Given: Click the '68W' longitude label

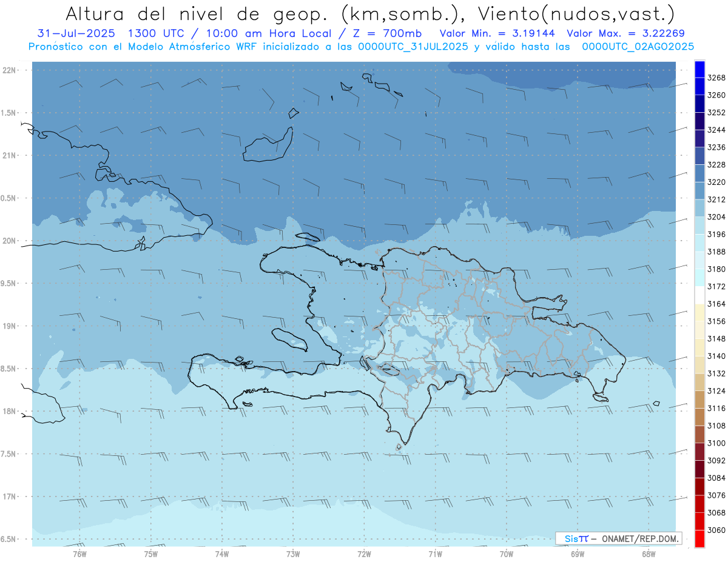Looking at the screenshot, I should 649,553.
